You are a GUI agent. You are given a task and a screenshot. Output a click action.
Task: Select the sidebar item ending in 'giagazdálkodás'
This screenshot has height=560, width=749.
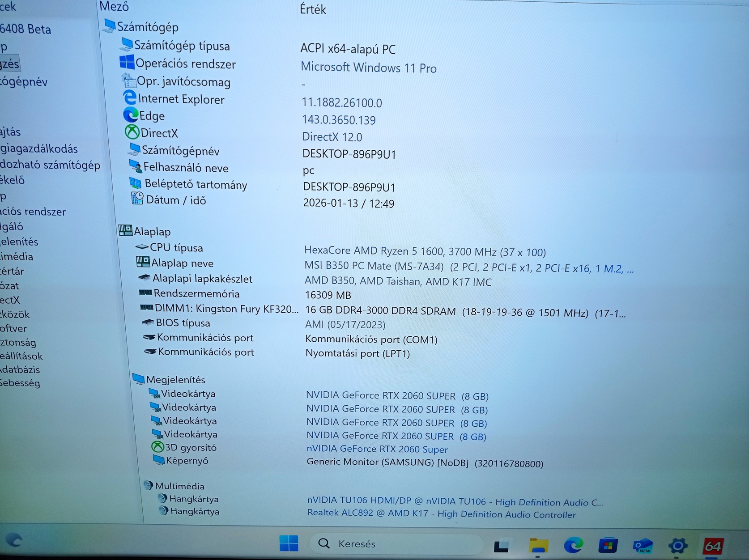[x=39, y=148]
